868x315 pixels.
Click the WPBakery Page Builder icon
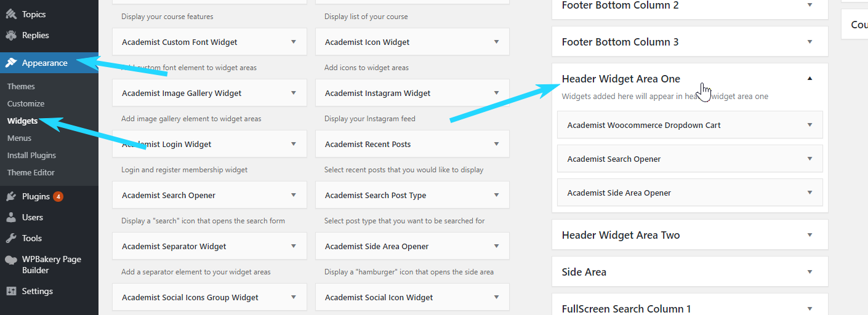(x=11, y=260)
